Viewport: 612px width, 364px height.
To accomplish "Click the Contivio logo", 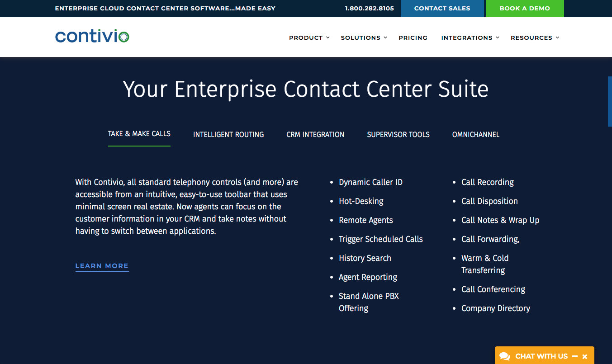I will 92,36.
